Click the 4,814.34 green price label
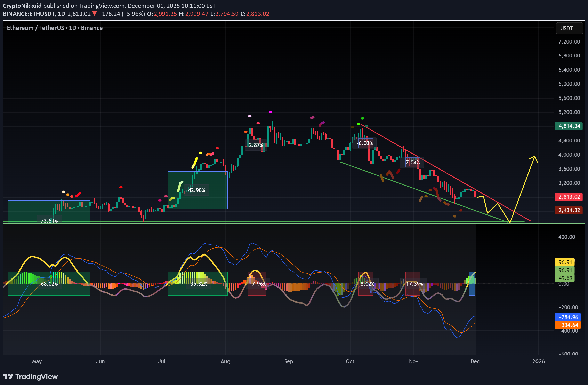Screen dimensions: 588x385 [x=569, y=126]
